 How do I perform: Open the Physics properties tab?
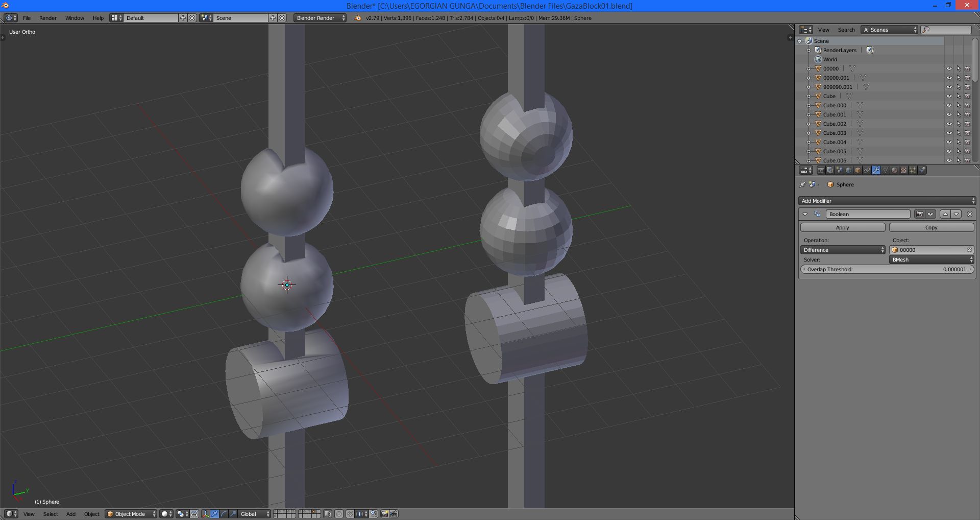[922, 170]
